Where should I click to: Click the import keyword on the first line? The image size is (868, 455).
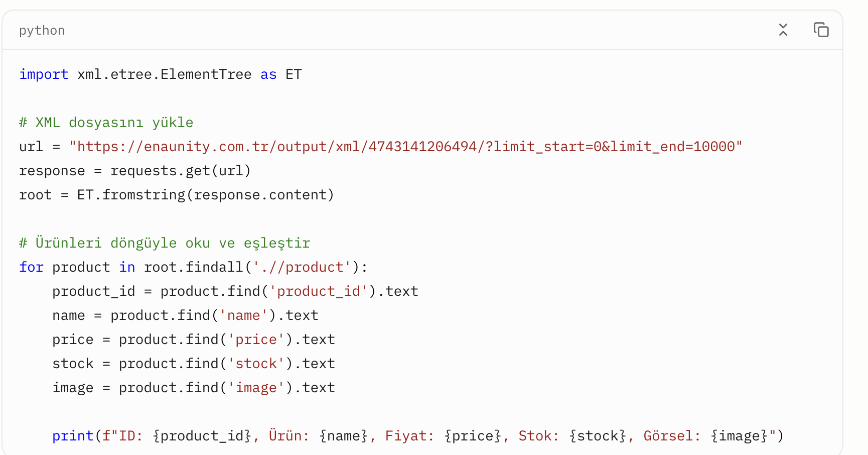[x=44, y=74]
